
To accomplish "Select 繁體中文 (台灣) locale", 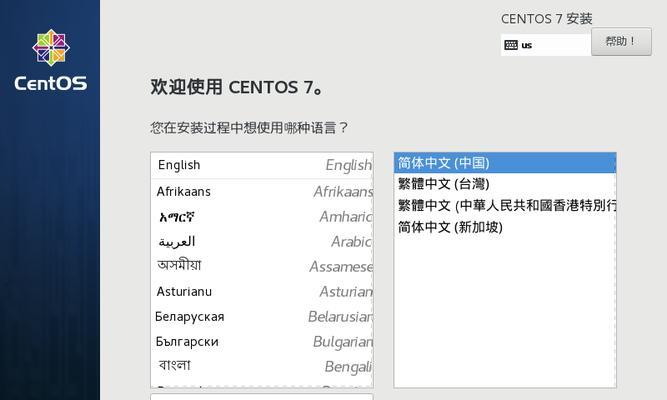I will click(x=505, y=184).
